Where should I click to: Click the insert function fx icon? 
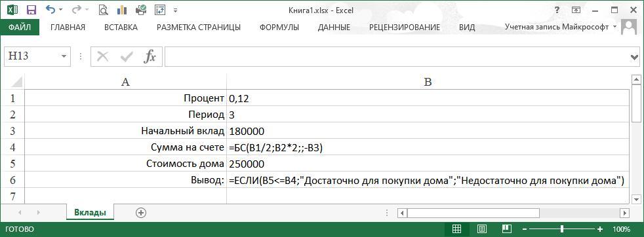150,56
